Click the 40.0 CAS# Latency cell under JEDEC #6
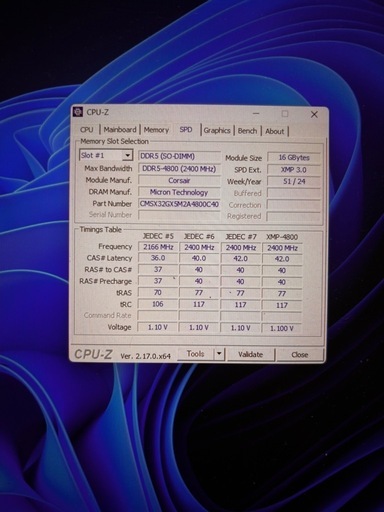Viewport: 384px width, 512px height. (x=199, y=259)
